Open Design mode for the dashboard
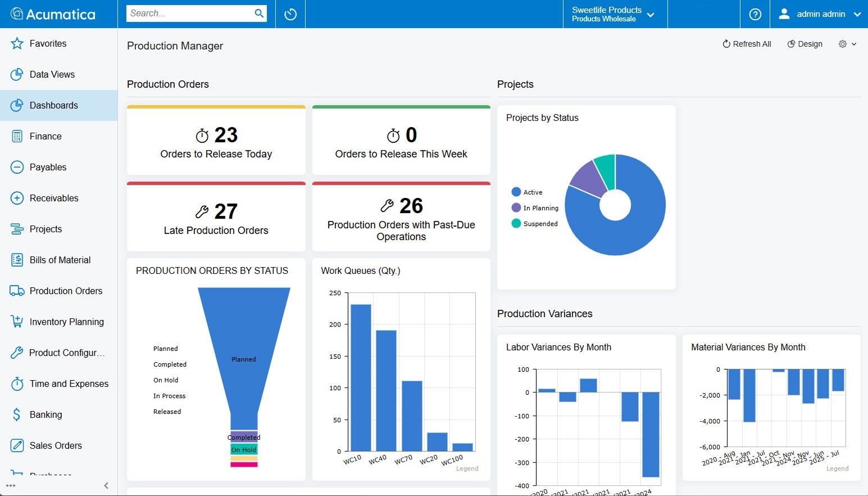Image resolution: width=868 pixels, height=496 pixels. pyautogui.click(x=805, y=44)
